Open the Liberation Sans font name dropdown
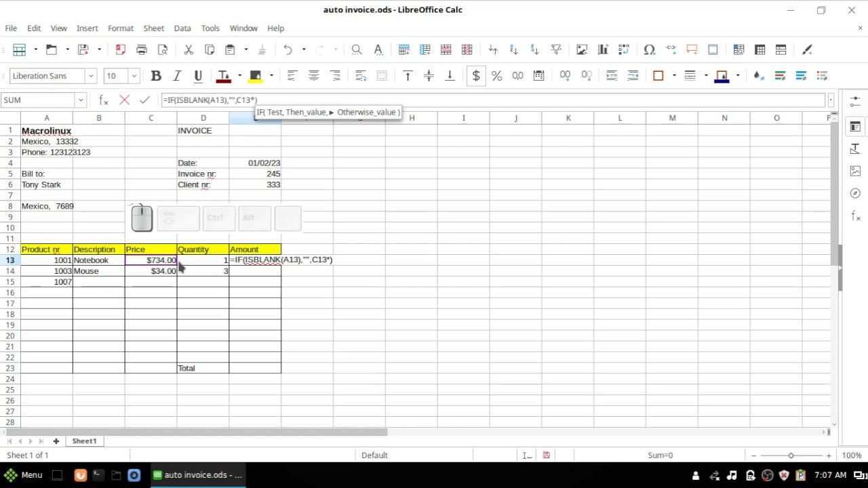The image size is (868, 488). click(x=91, y=76)
